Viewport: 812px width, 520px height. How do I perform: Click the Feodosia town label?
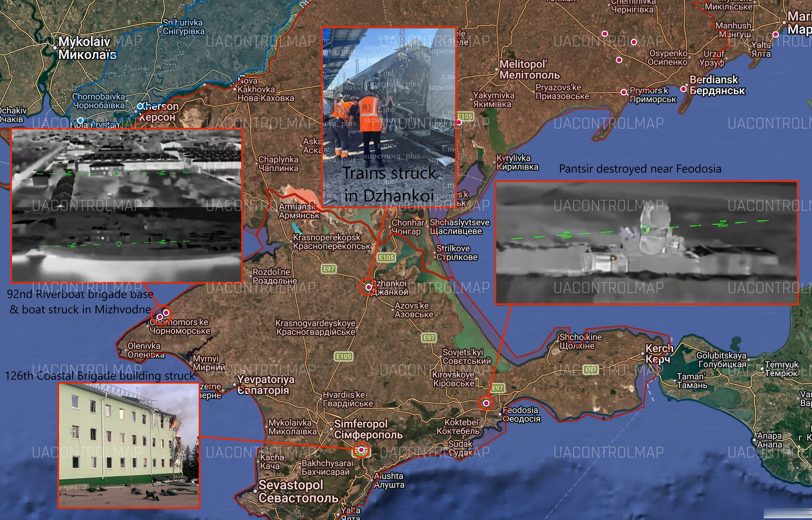(522, 414)
